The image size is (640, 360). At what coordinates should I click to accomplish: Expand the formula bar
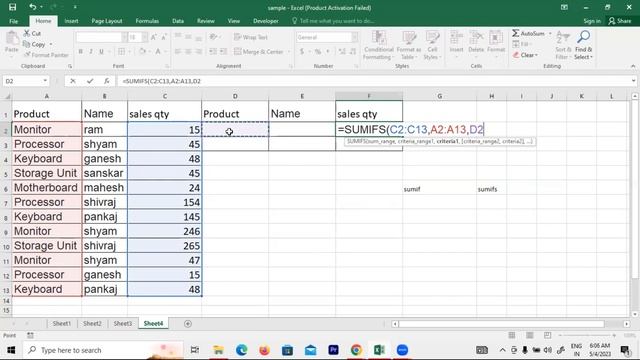pyautogui.click(x=633, y=81)
